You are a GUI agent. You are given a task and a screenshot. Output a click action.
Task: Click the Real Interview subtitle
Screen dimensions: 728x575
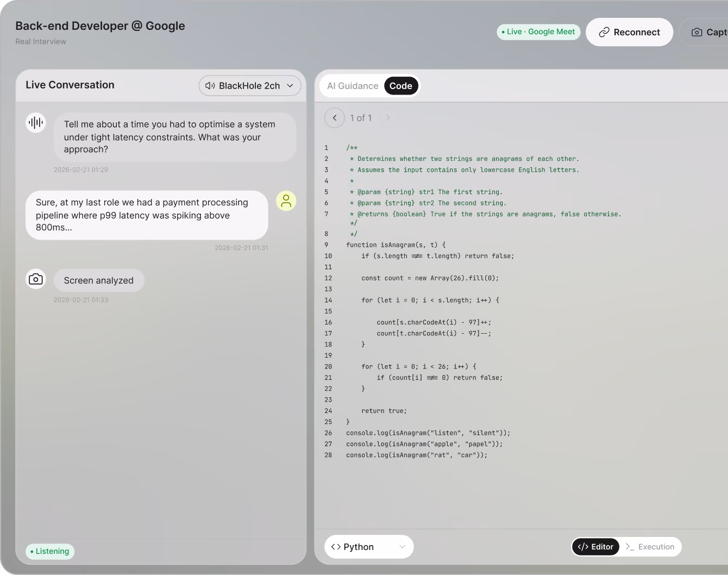click(x=41, y=41)
